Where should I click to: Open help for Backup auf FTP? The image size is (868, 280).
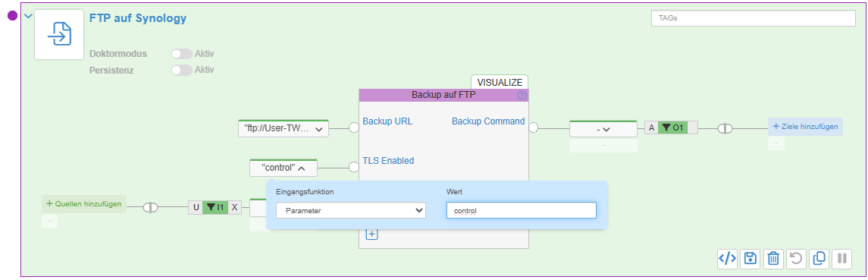pos(522,96)
